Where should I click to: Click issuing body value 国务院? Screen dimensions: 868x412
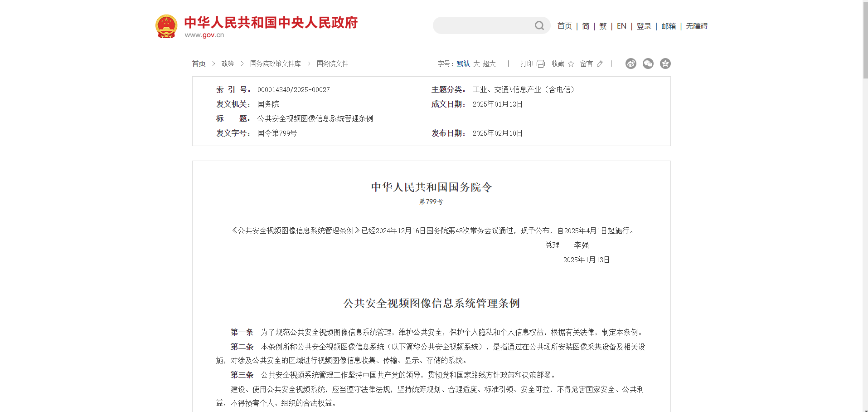point(268,104)
